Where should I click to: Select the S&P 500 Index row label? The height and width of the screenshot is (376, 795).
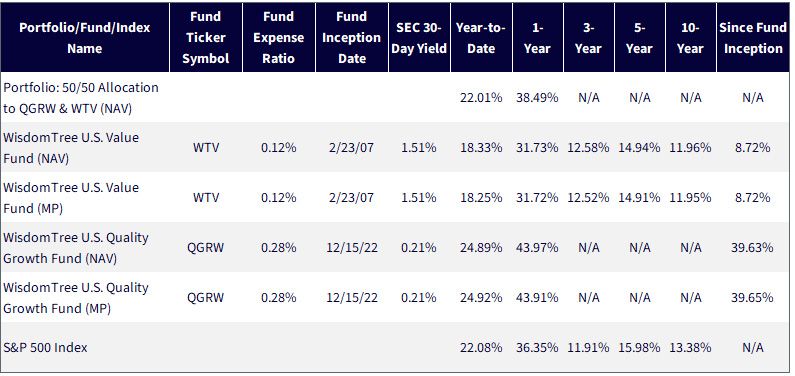45,347
